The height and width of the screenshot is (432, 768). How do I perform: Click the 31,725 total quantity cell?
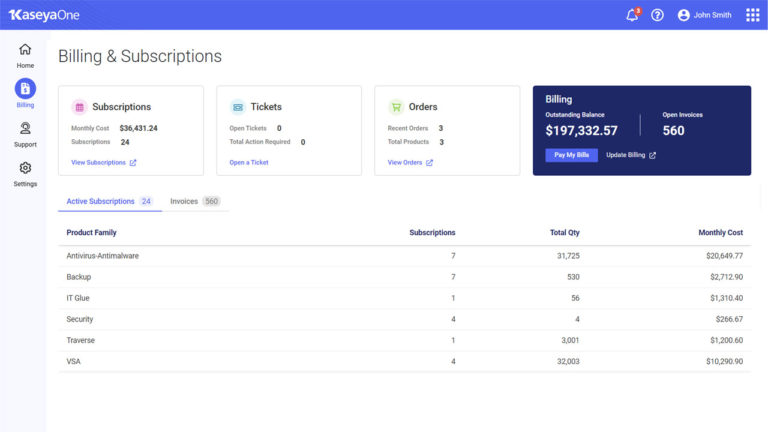(568, 256)
